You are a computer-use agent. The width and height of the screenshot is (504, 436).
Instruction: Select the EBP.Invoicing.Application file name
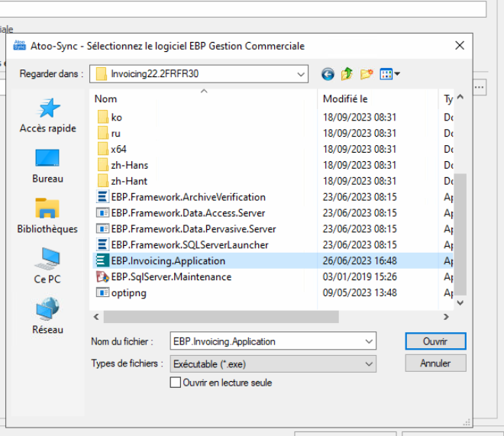[x=168, y=260]
